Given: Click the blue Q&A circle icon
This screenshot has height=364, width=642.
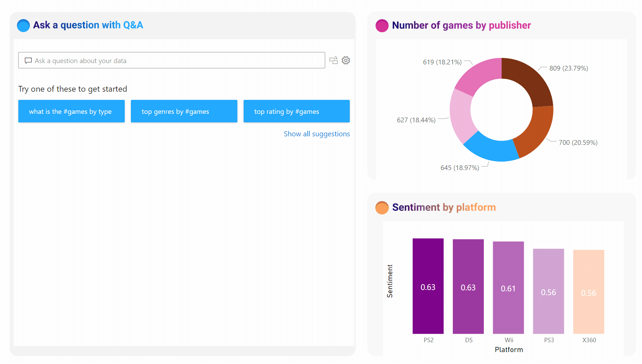Looking at the screenshot, I should click(23, 25).
